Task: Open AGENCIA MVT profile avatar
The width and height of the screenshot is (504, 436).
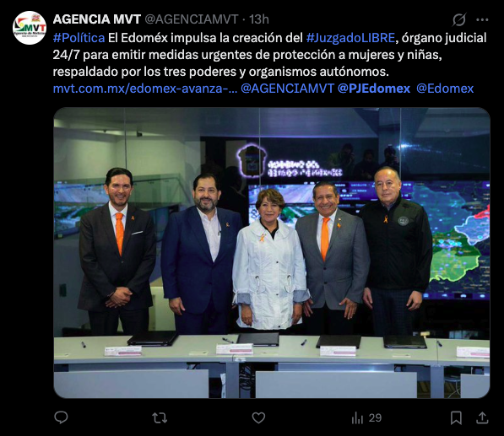Action: click(x=30, y=28)
